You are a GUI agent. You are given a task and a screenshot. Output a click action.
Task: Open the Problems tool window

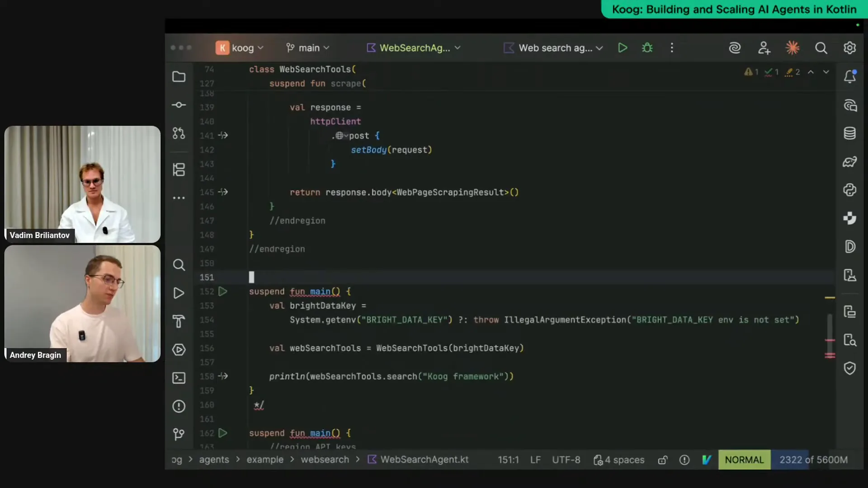click(x=179, y=406)
